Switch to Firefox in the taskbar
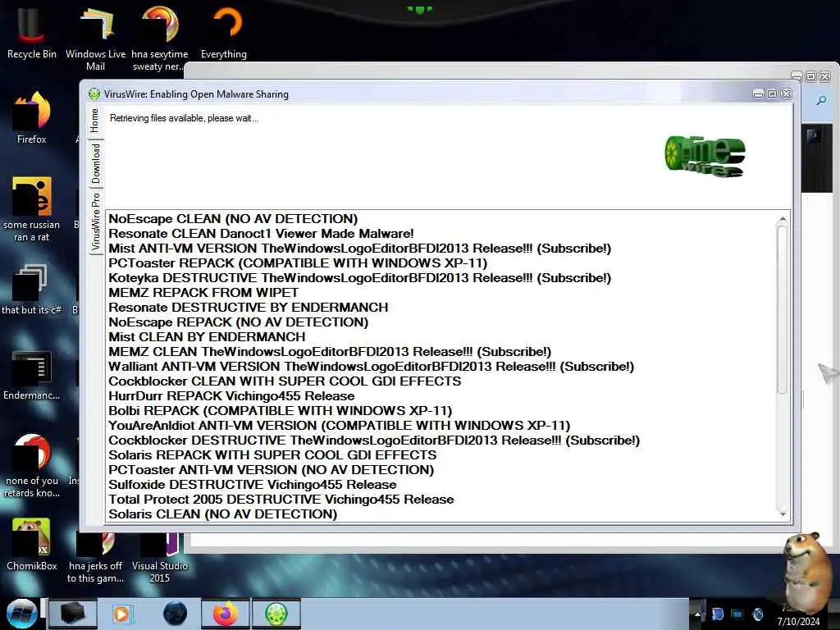The width and height of the screenshot is (840, 630). coord(226,614)
